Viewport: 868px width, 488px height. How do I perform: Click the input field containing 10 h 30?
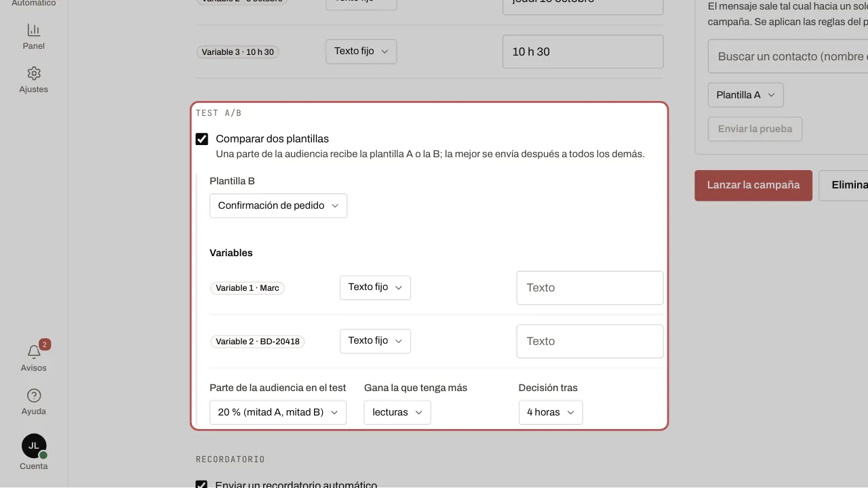(x=583, y=52)
